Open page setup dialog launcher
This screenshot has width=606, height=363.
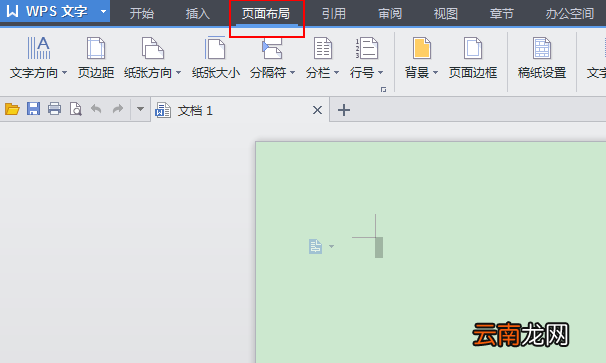(x=383, y=90)
